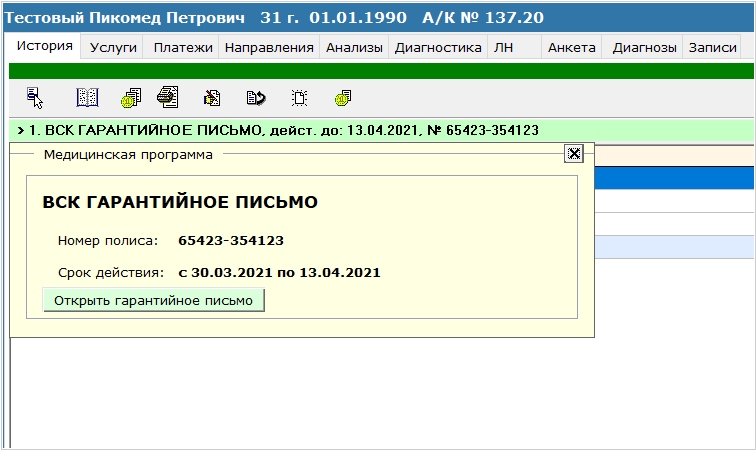Open the Платежи tab
Image resolution: width=756 pixels, height=450 pixels.
pyautogui.click(x=183, y=47)
